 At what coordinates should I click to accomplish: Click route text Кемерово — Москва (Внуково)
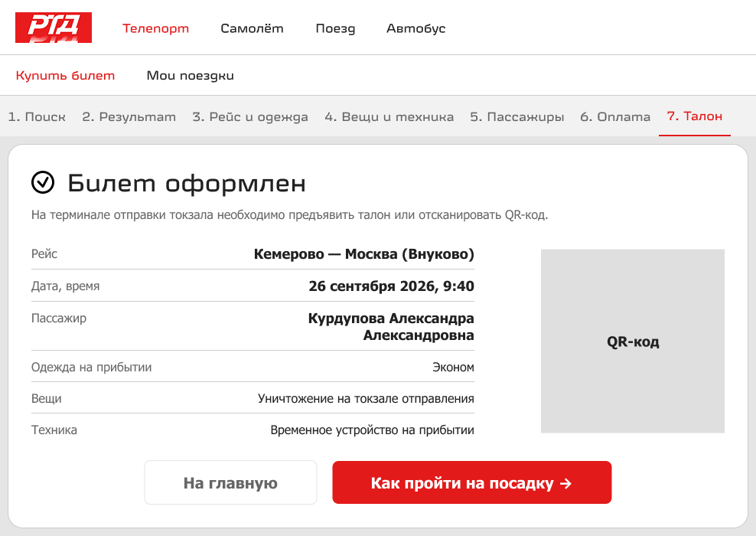(x=364, y=253)
